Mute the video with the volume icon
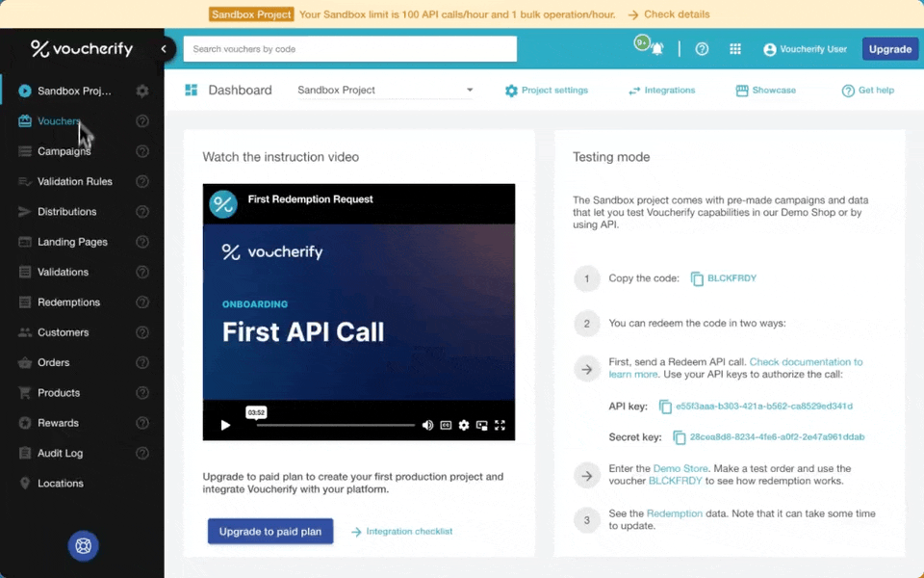 pos(427,425)
